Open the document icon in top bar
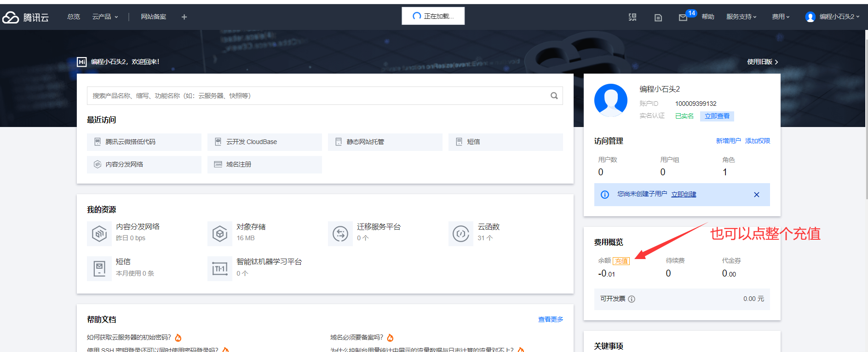868x352 pixels. click(658, 17)
